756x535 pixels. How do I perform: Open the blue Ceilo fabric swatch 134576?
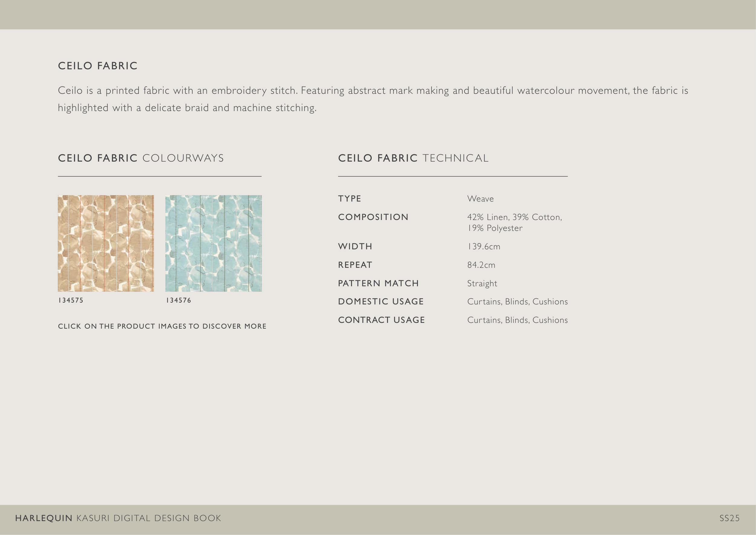[213, 243]
